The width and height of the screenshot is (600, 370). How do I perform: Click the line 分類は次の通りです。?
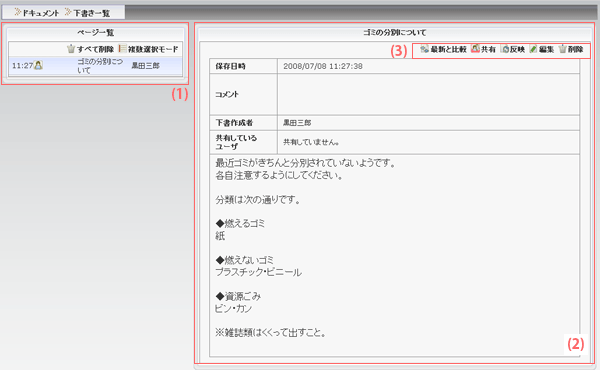258,200
